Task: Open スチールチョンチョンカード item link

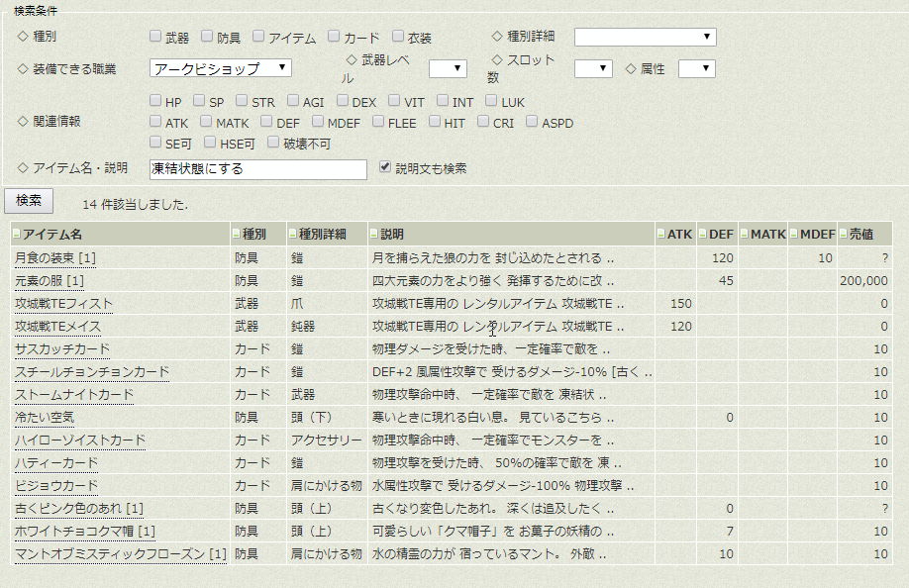Action: (92, 372)
